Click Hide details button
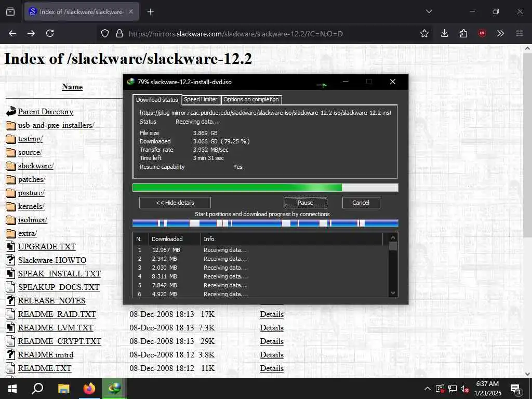Image resolution: width=532 pixels, height=399 pixels. point(175,203)
